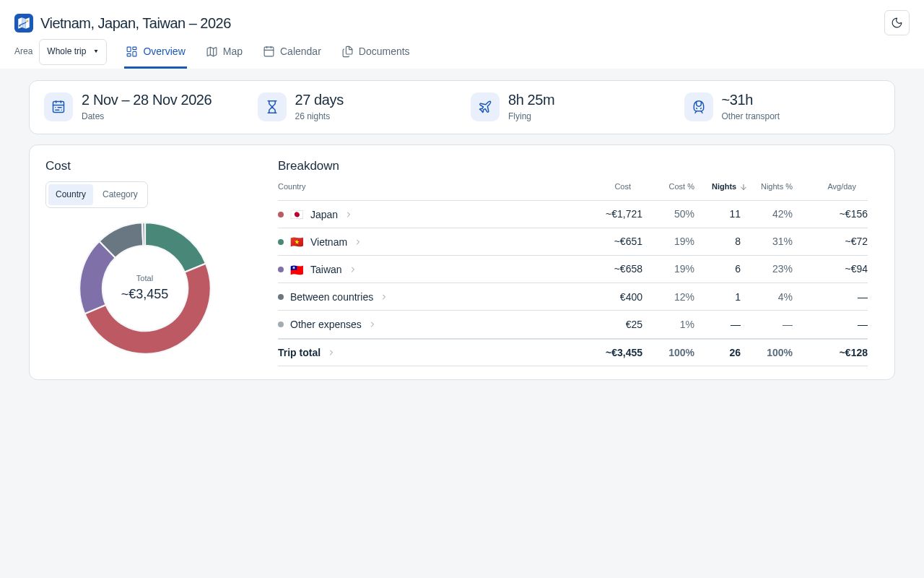Expand the Japan row chevron
Screen dimensions: 924x578
tap(349, 215)
